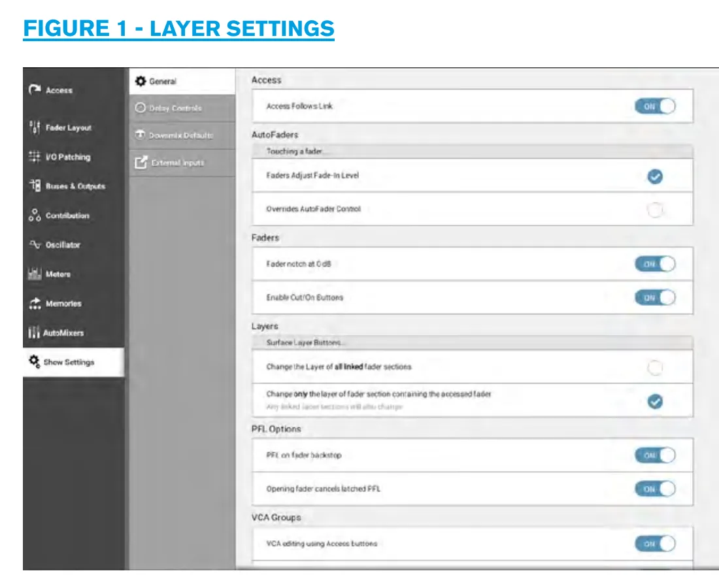Click the Delay Controls clock icon

point(141,108)
